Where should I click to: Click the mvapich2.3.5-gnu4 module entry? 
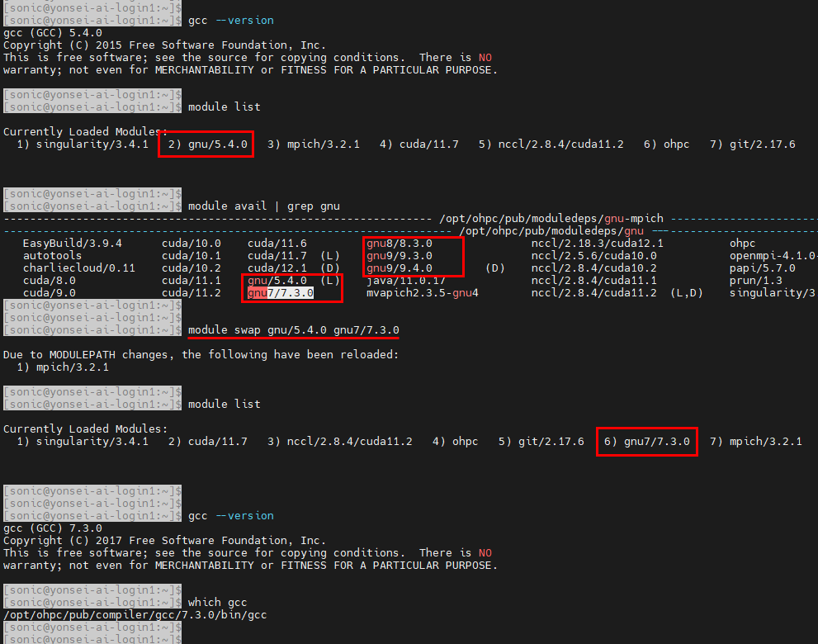click(422, 293)
